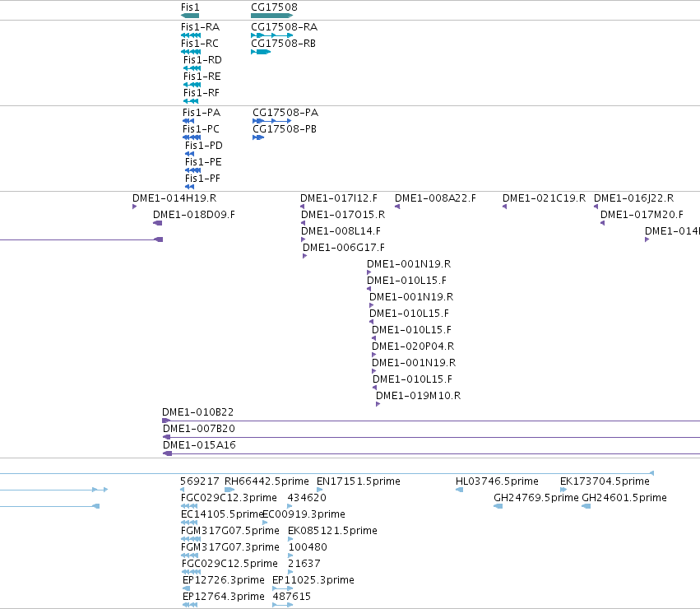Click EST FGM317G07.5prime
The image size is (700, 609).
click(x=230, y=532)
